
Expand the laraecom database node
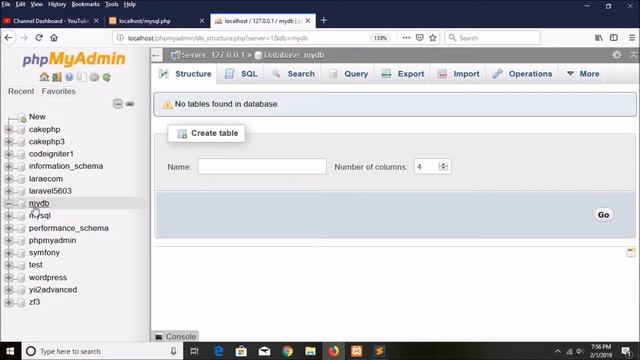[x=9, y=179]
